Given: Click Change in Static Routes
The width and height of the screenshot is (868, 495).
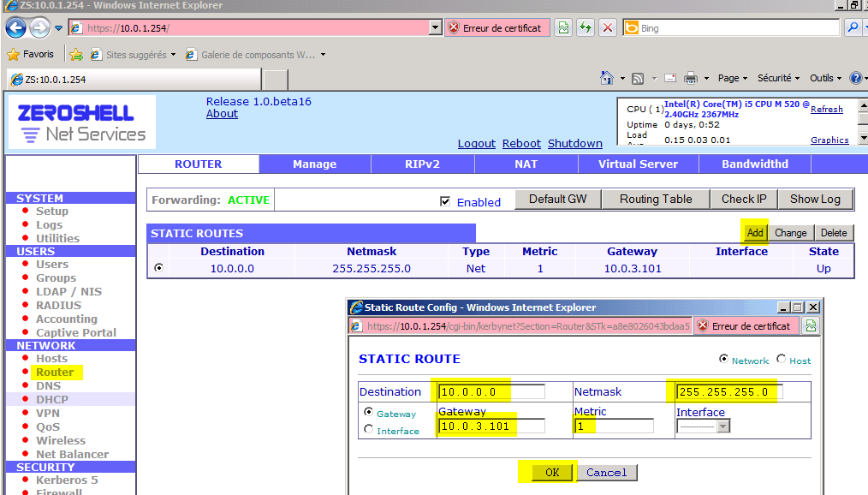Looking at the screenshot, I should (790, 233).
